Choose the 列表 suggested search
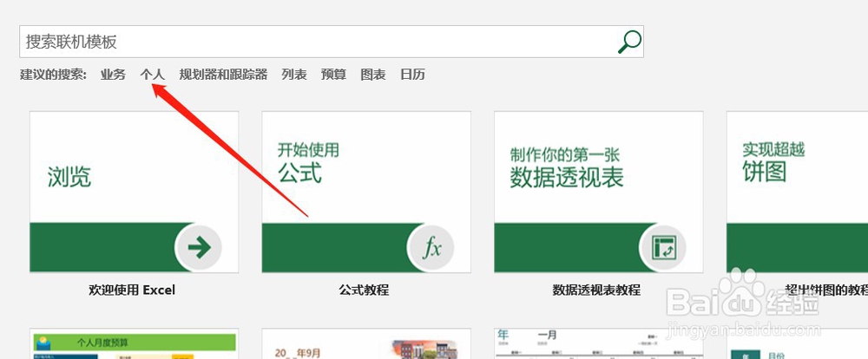Viewport: 868px width, 359px height. tap(294, 75)
